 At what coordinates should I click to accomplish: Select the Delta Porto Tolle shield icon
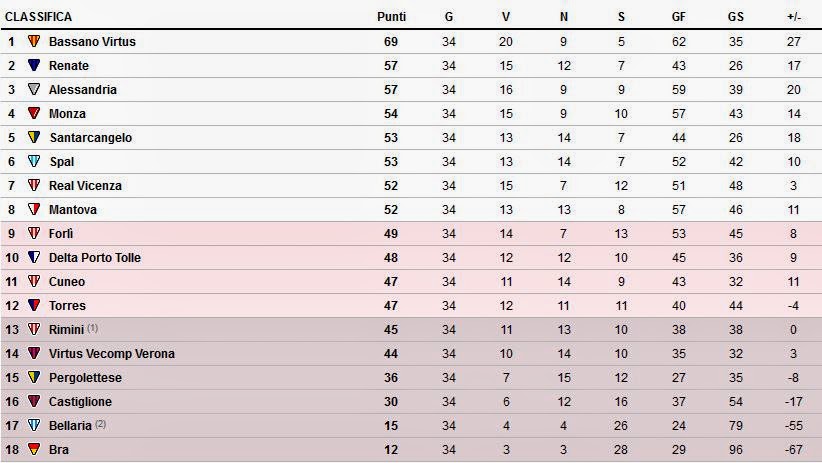34,257
